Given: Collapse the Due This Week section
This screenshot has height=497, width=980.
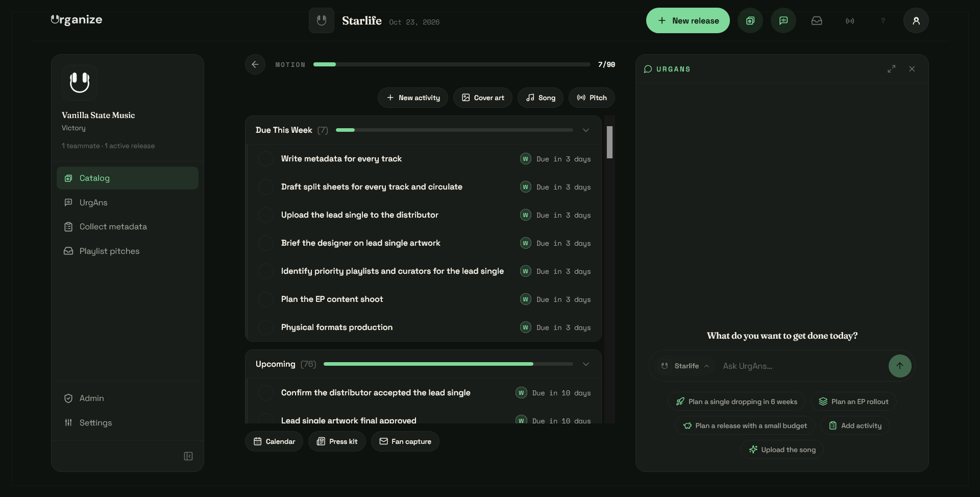Looking at the screenshot, I should 586,130.
